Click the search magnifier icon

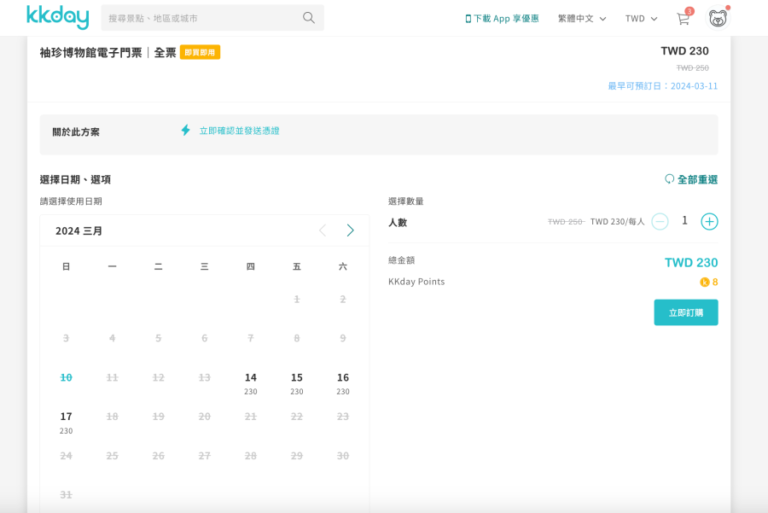point(308,18)
